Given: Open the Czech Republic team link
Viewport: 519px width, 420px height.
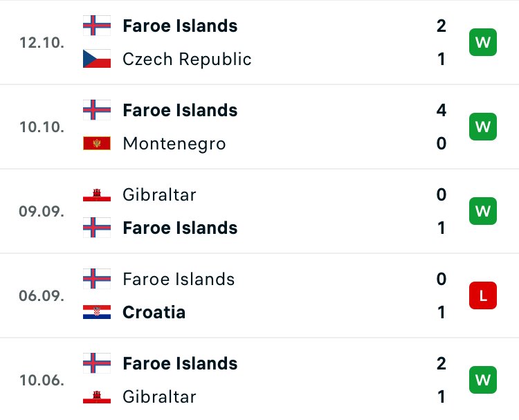Looking at the screenshot, I should tap(187, 59).
